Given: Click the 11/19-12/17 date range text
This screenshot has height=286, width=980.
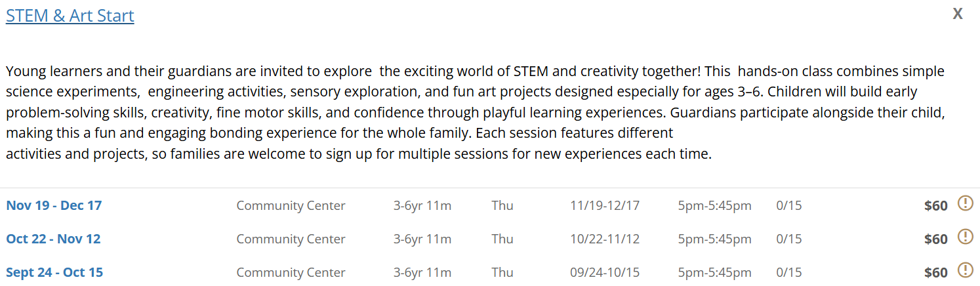Looking at the screenshot, I should [605, 205].
